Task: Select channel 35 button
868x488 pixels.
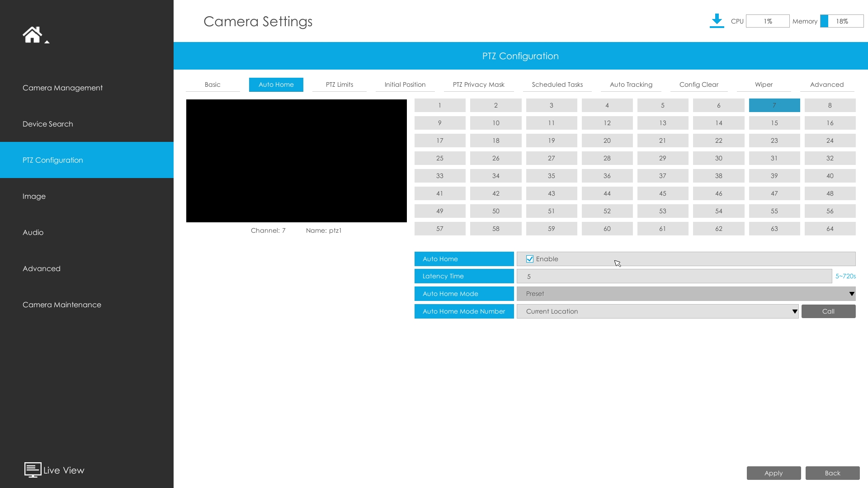Action: 552,176
